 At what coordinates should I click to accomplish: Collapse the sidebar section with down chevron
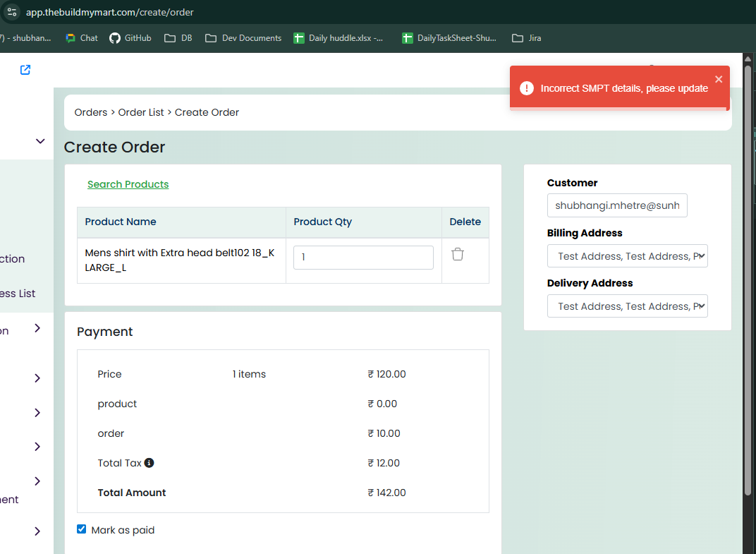40,141
